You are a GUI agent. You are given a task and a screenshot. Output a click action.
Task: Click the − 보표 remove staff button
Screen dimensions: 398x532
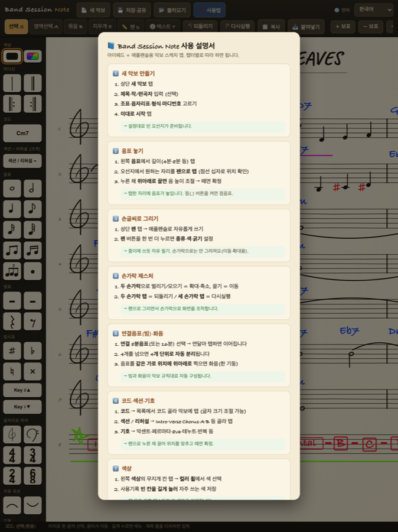click(x=370, y=27)
